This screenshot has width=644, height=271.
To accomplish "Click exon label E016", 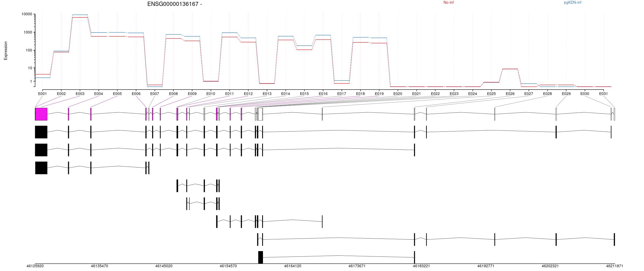I will pos(323,94).
